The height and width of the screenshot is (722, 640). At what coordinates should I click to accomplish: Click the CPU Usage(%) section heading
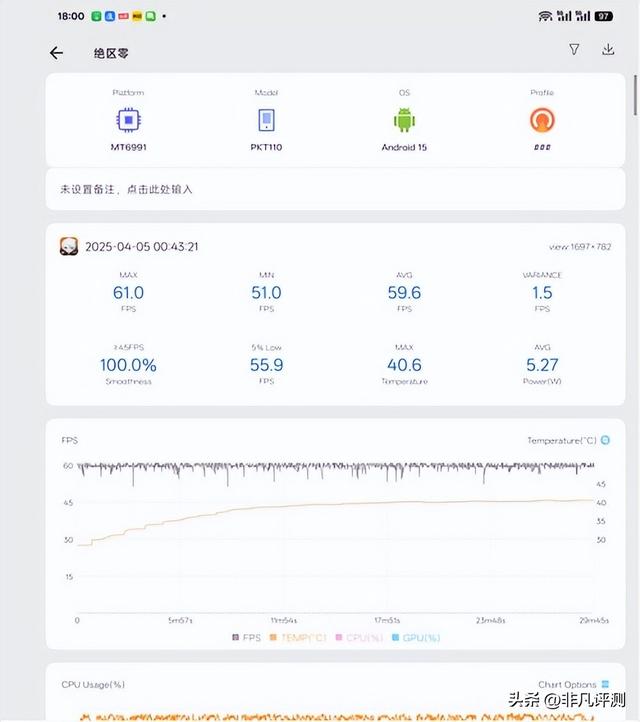93,685
